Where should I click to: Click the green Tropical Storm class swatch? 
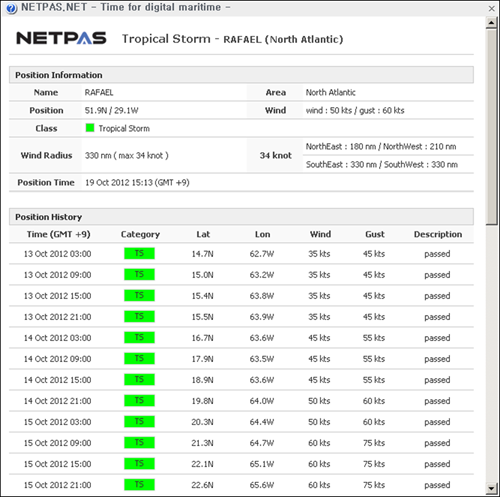pyautogui.click(x=90, y=128)
